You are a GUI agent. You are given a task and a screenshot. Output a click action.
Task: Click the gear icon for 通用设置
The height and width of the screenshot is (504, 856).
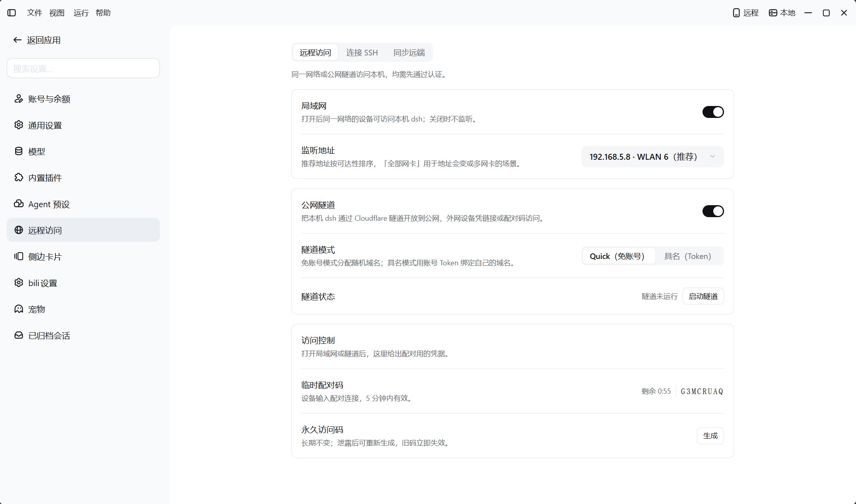(x=19, y=125)
